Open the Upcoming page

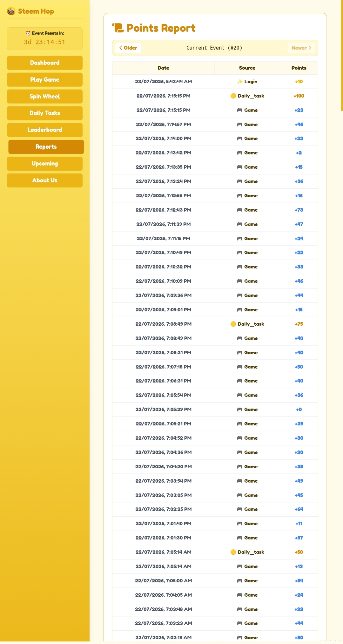tap(45, 164)
